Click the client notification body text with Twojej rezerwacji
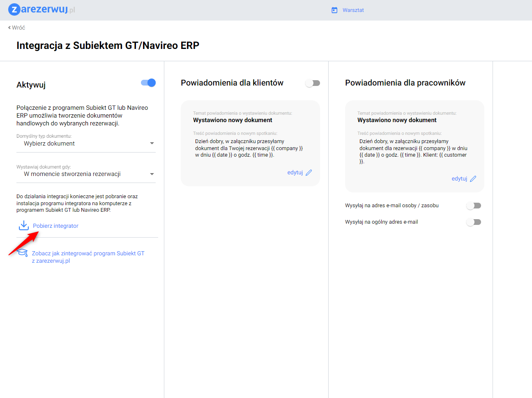The width and height of the screenshot is (532, 398). tap(249, 148)
